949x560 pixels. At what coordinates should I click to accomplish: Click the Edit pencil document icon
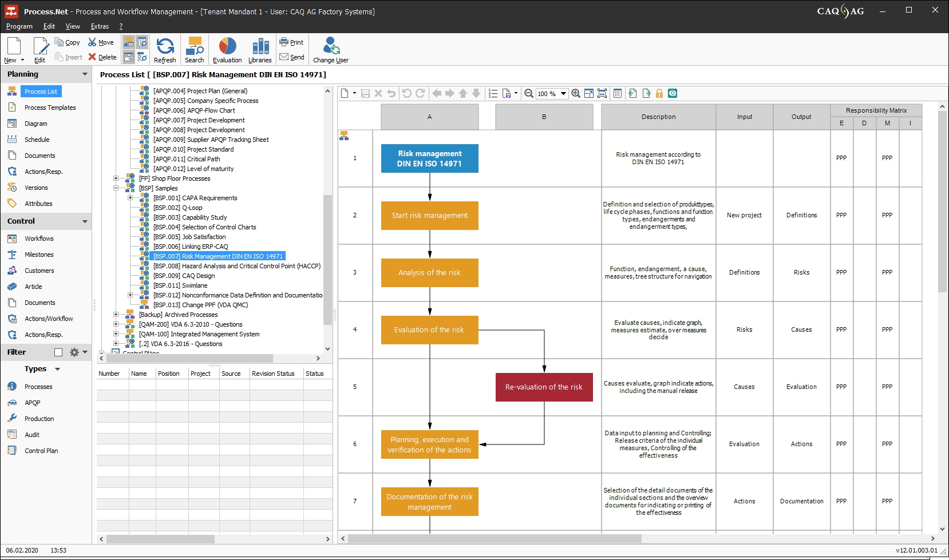[x=40, y=46]
